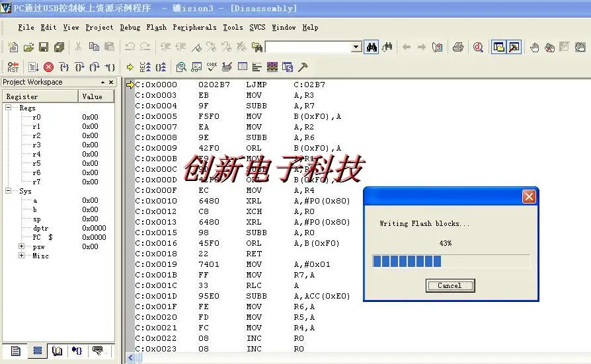The height and width of the screenshot is (364, 591).
Task: Toggle the Memory Window icon
Action: pyautogui.click(x=243, y=67)
